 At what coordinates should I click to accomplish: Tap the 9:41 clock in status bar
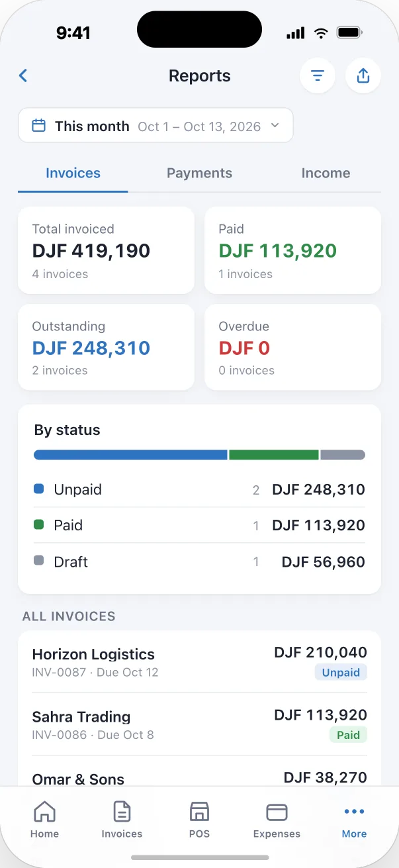(73, 33)
